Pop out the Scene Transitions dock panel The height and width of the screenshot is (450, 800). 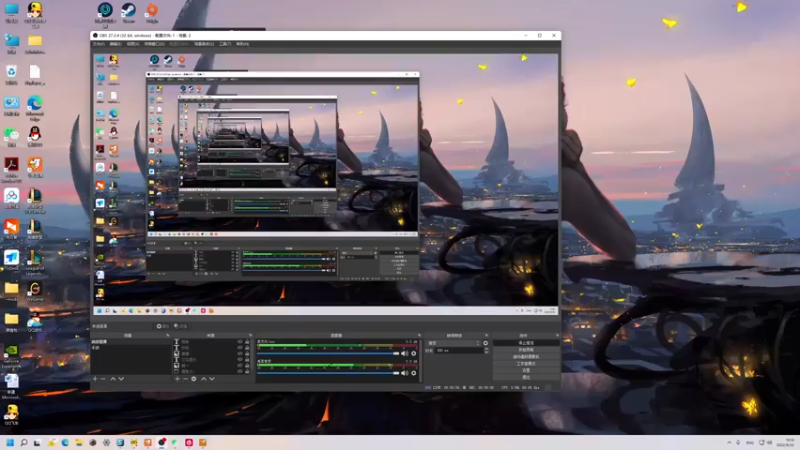(487, 336)
